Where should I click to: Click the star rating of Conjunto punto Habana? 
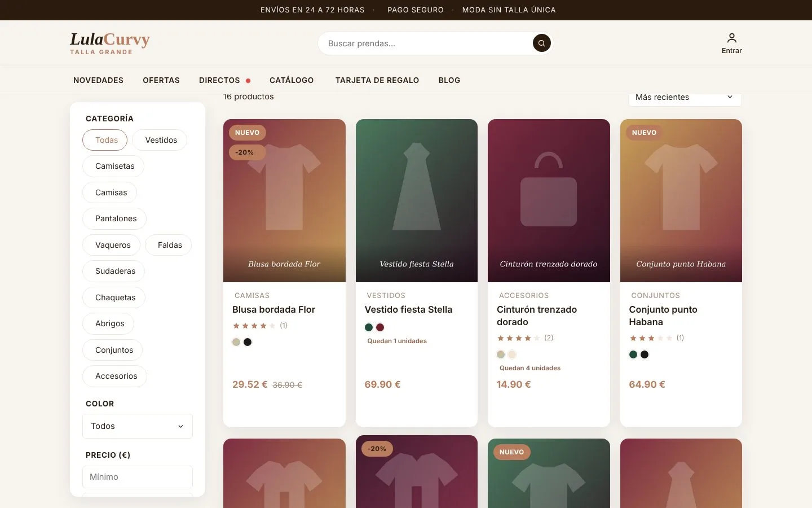[x=651, y=338]
